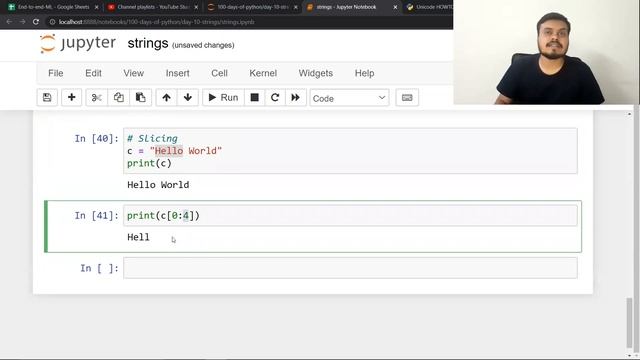The height and width of the screenshot is (360, 640).
Task: Click the Hello World output text
Action: tap(158, 185)
